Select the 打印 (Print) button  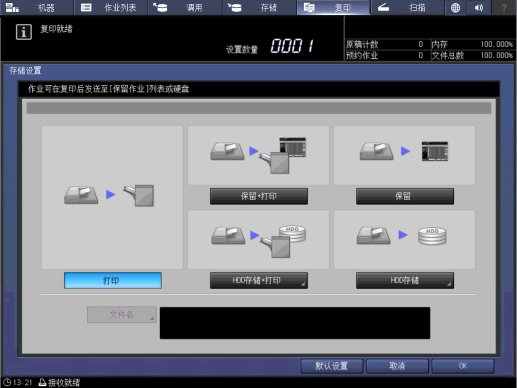(x=113, y=280)
